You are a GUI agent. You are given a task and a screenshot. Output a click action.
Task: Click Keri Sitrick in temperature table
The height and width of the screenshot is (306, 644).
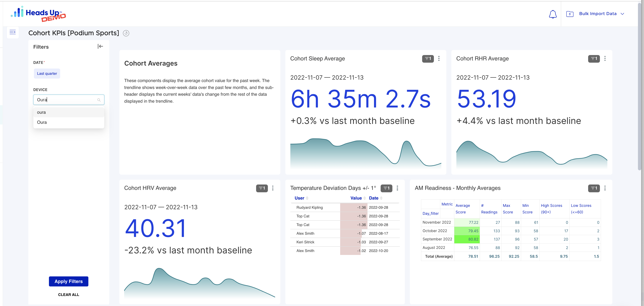(x=305, y=242)
